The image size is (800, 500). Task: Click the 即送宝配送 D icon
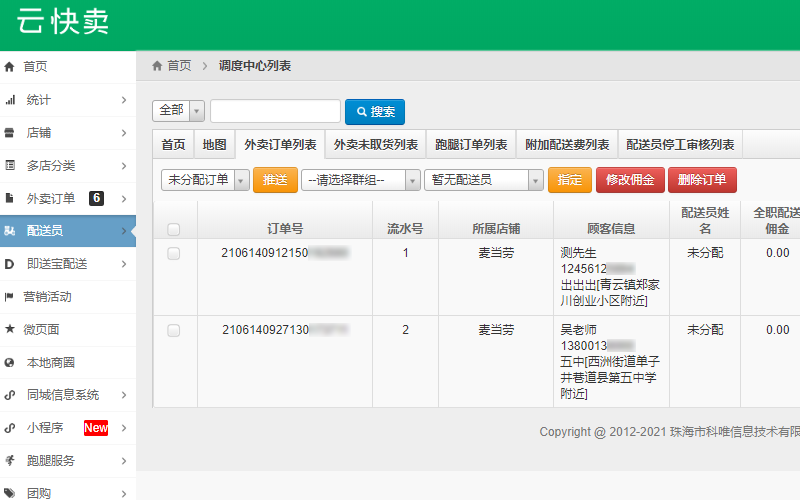click(9, 264)
